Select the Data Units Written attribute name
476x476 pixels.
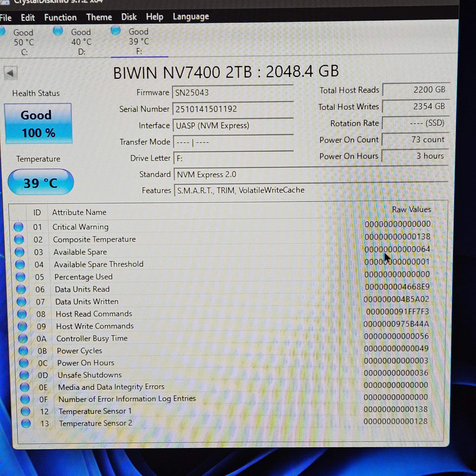[87, 301]
